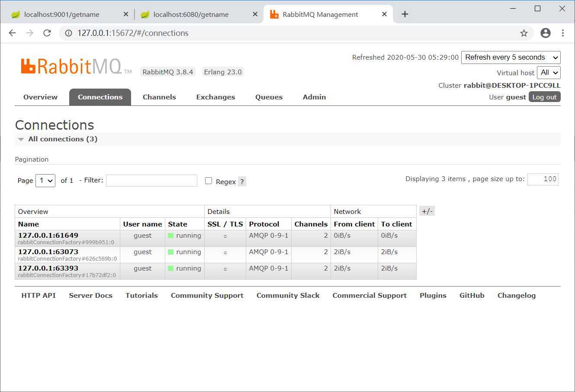Open connection 127.0.0.1:63073
575x392 pixels.
coord(48,252)
